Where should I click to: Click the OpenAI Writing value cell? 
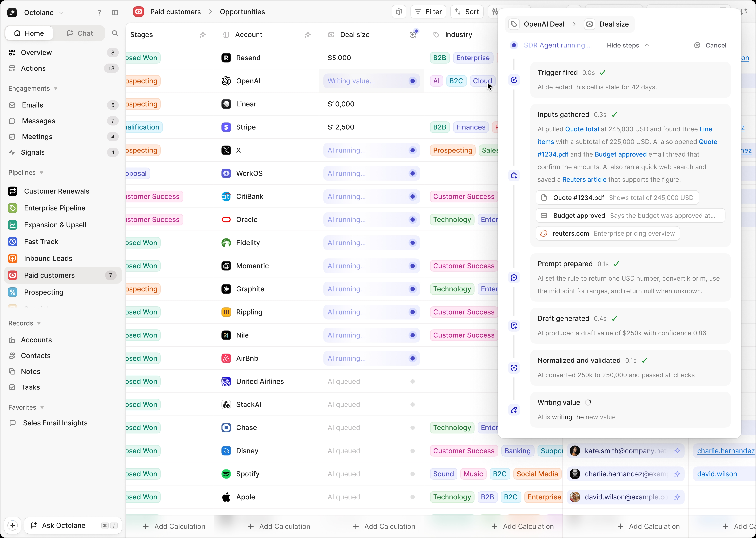(371, 81)
